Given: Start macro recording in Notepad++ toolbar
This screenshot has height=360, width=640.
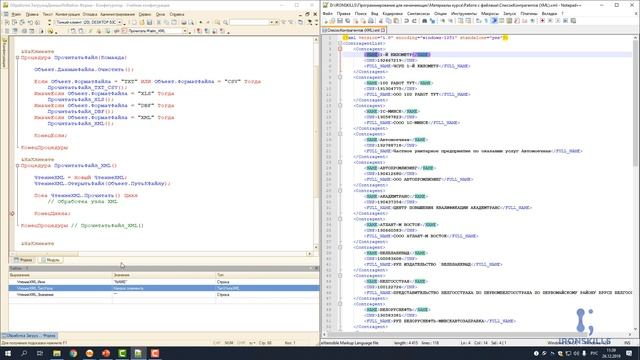Looking at the screenshot, I should click(x=542, y=21).
